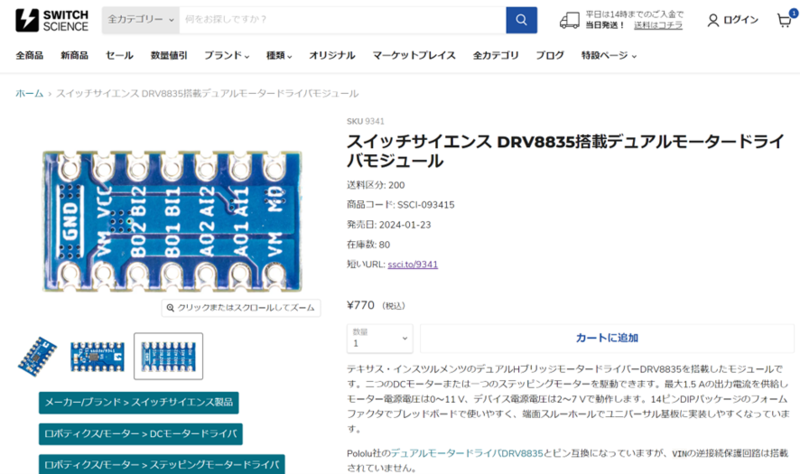This screenshot has height=474, width=800.
Task: Open the 全カテゴリー category dropdown
Action: click(141, 20)
